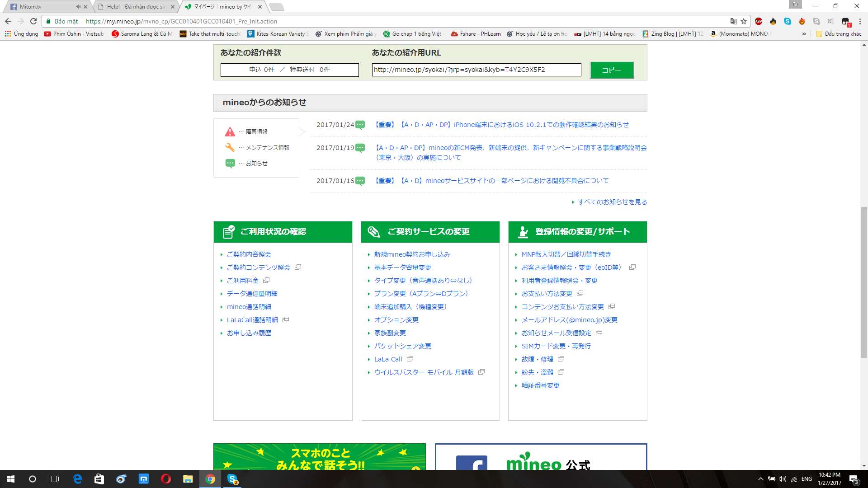Open 暗証番号変更 link
868x488 pixels.
click(541, 385)
